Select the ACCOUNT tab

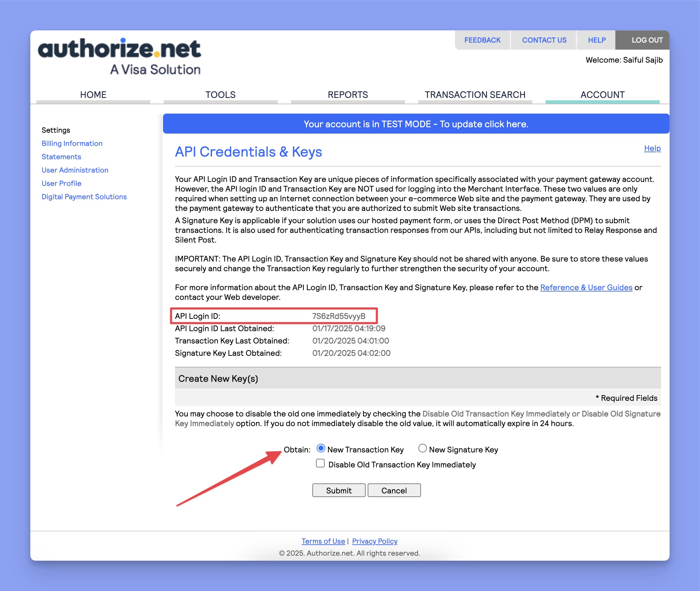[602, 95]
